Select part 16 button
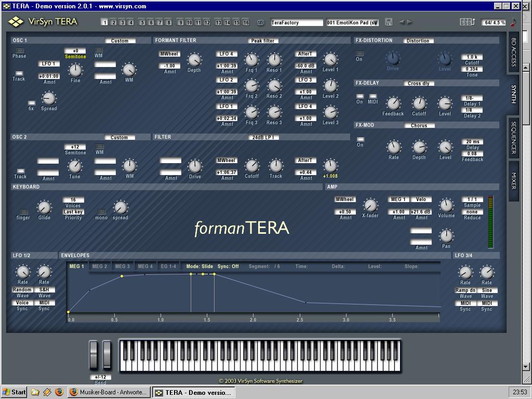 click(246, 22)
